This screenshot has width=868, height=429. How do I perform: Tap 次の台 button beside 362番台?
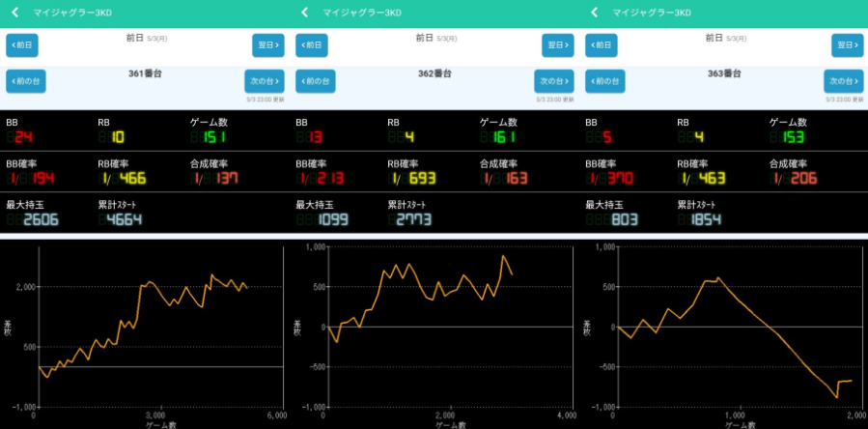553,81
